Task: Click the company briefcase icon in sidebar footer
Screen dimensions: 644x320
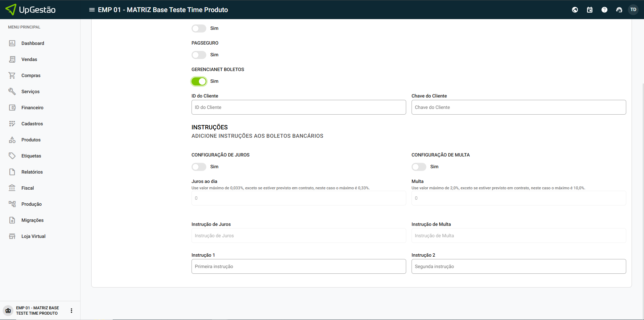Action: [8, 311]
